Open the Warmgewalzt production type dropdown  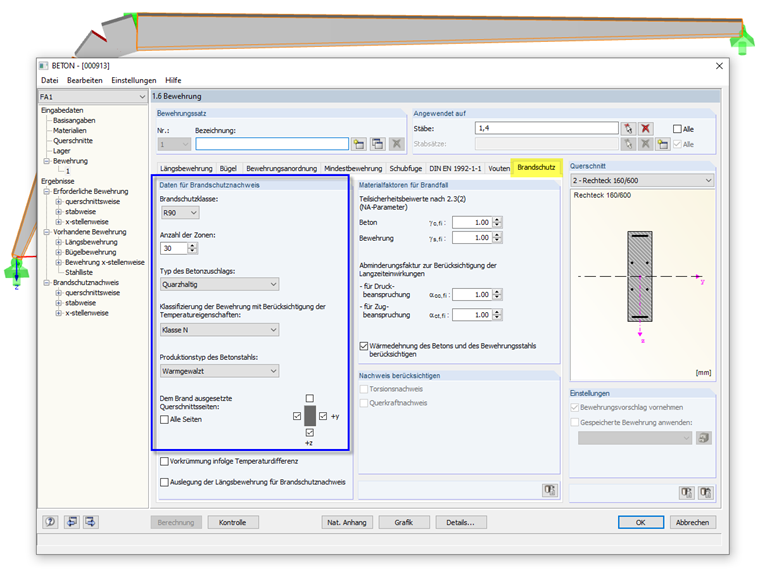click(x=220, y=371)
